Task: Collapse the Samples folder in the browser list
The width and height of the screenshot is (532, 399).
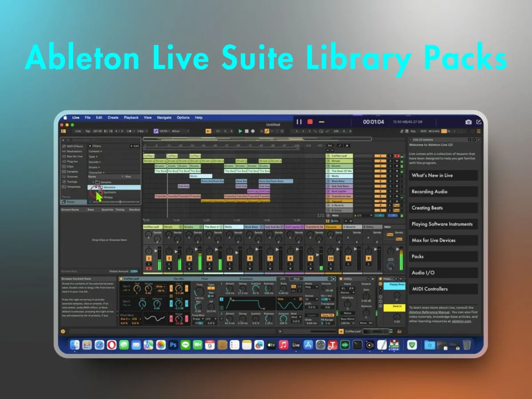Action: click(x=93, y=182)
